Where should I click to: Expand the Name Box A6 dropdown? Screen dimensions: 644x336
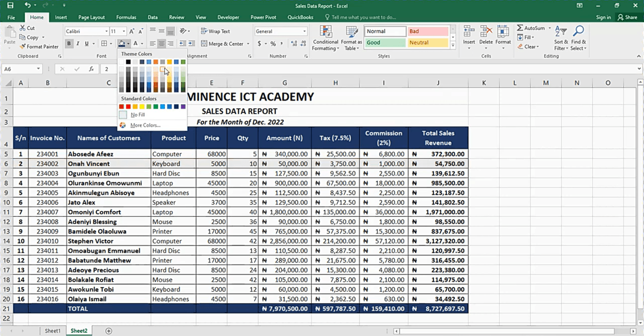pyautogui.click(x=38, y=69)
